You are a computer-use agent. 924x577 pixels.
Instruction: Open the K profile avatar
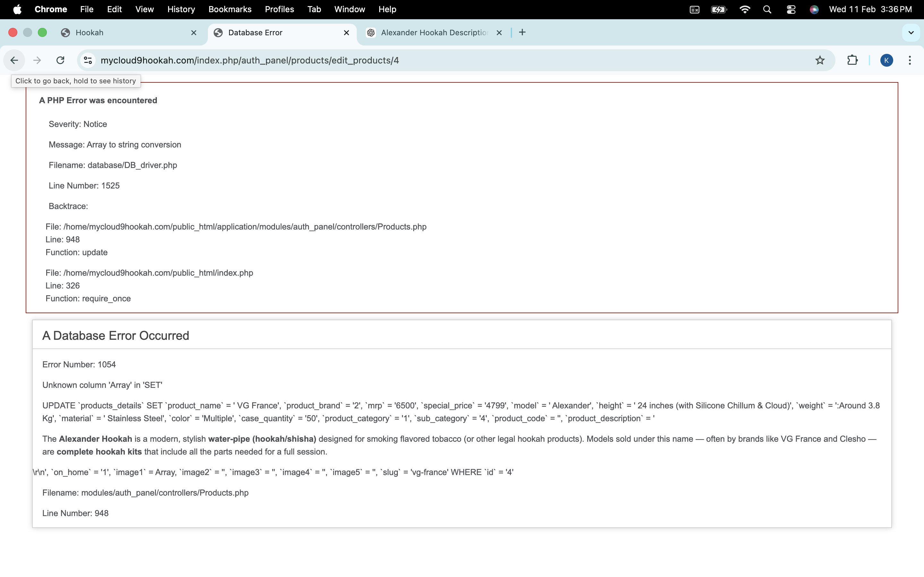886,60
